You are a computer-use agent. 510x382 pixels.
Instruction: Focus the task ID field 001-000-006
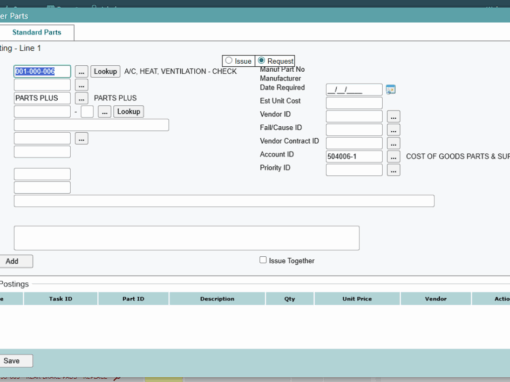[42, 71]
